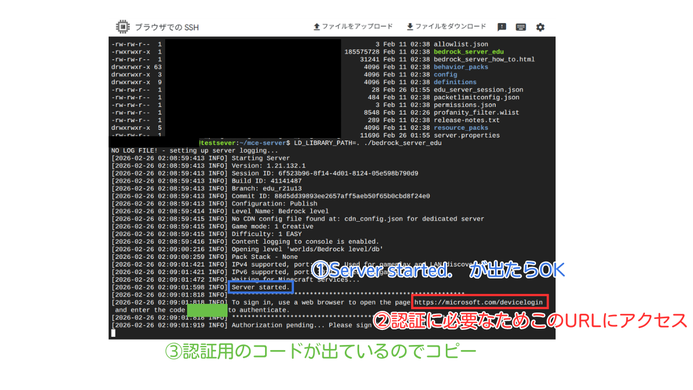Click the Commit ID log line
Image resolution: width=693 pixels, height=390 pixels.
(331, 196)
